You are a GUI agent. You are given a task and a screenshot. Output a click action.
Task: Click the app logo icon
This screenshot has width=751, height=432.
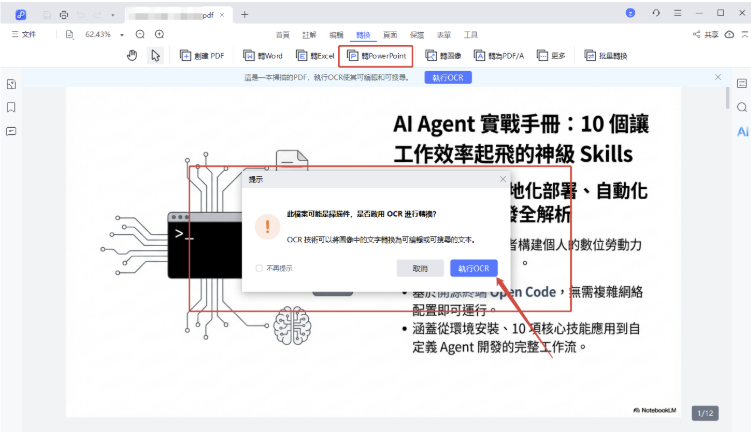(x=21, y=15)
